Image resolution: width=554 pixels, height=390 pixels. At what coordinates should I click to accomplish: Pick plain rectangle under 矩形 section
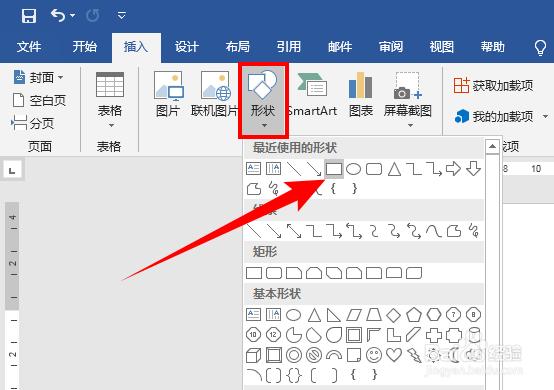[254, 273]
